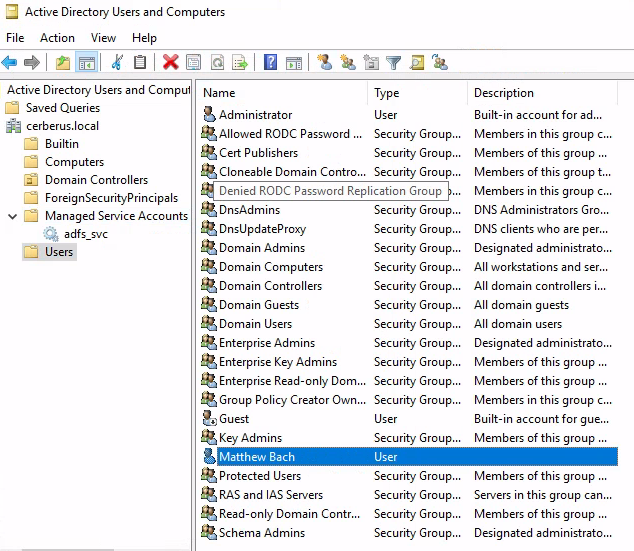Viewport: 634px width, 551px height.
Task: Select the DnsUpdateProxy group
Action: (x=262, y=229)
